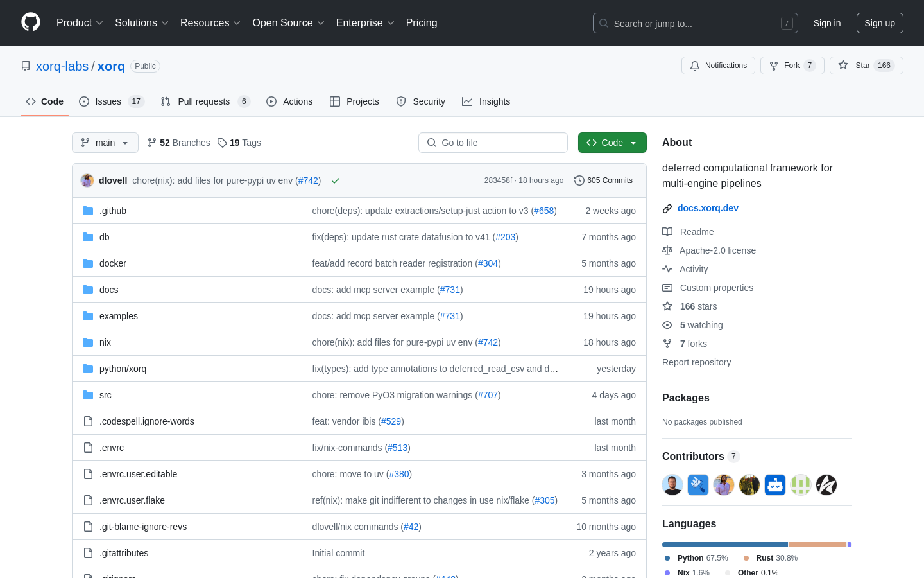Open the green Code dropdown button
The width and height of the screenshot is (924, 578).
pos(612,143)
